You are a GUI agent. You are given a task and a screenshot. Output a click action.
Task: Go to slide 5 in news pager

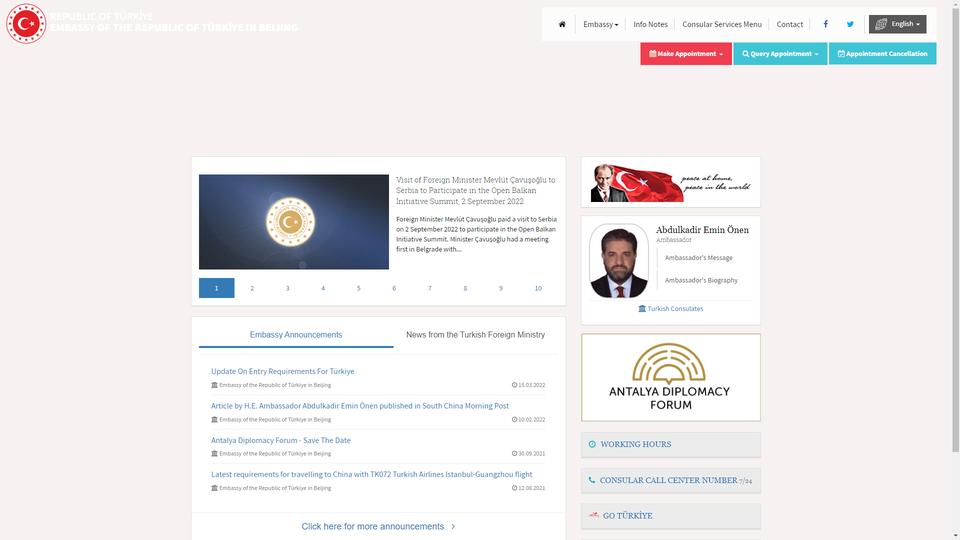(x=358, y=288)
